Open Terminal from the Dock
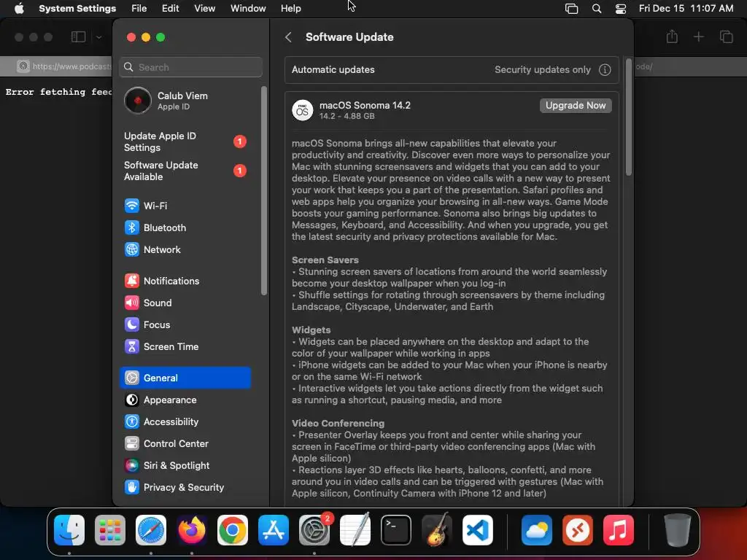 (x=396, y=529)
